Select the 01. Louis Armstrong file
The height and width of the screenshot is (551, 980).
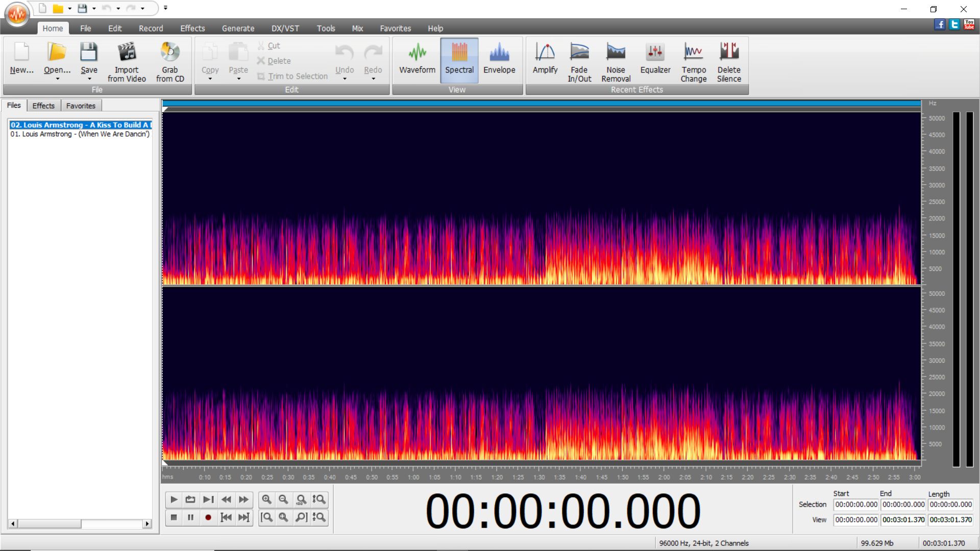[x=80, y=134]
